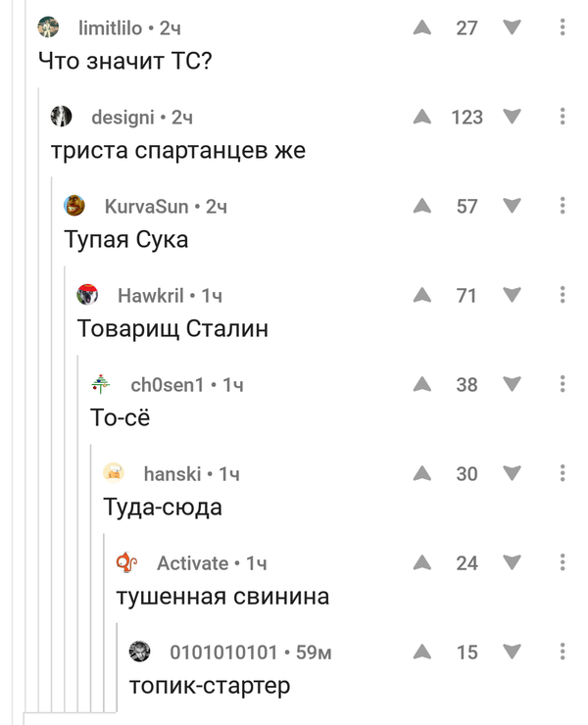This screenshot has height=725, width=588.
Task: Open Activate's profile via username link
Action: click(x=192, y=563)
